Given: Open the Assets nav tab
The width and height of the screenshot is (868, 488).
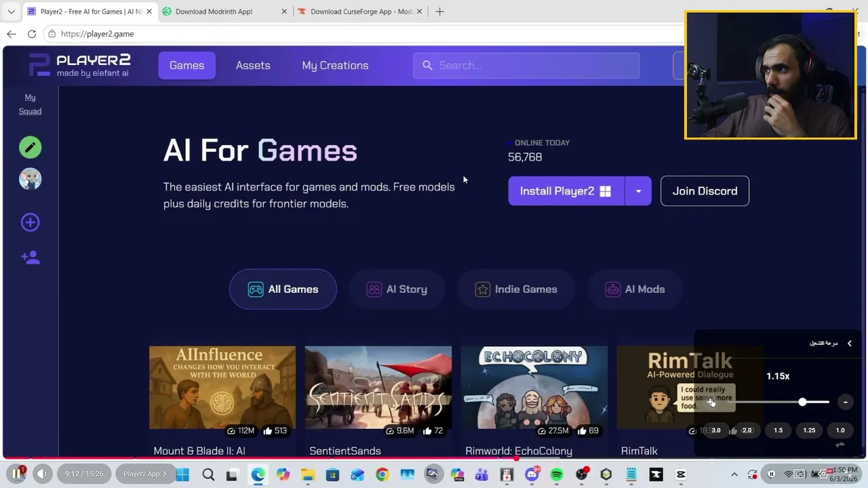Looking at the screenshot, I should click(253, 65).
